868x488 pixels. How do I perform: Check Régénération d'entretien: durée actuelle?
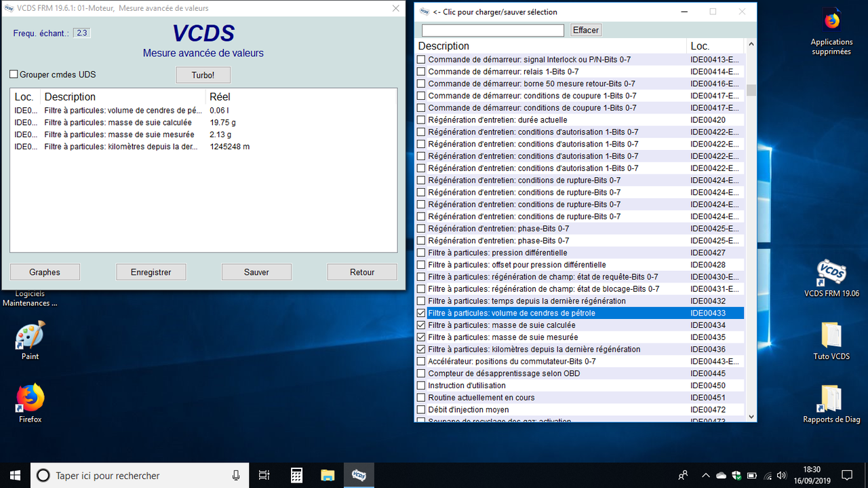(421, 119)
